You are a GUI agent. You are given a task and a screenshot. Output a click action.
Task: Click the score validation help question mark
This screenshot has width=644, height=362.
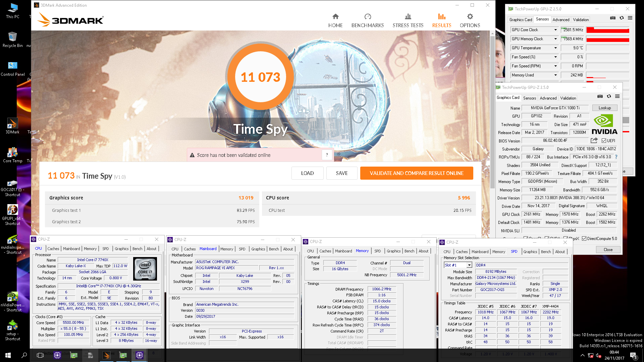point(327,155)
